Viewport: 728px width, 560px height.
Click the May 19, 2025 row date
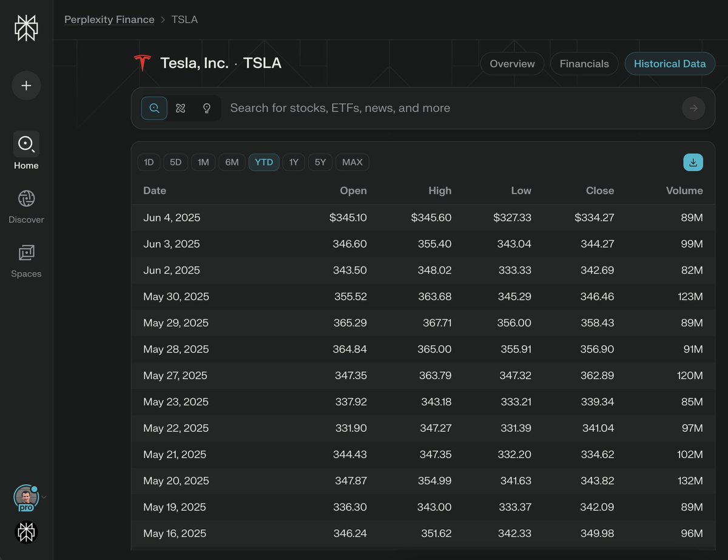click(175, 507)
